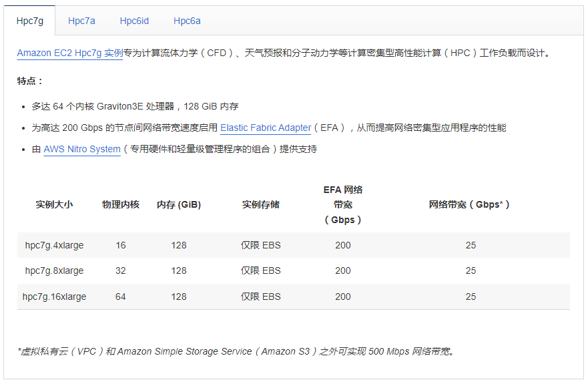Switch to the Hpc7a tab

pyautogui.click(x=81, y=21)
